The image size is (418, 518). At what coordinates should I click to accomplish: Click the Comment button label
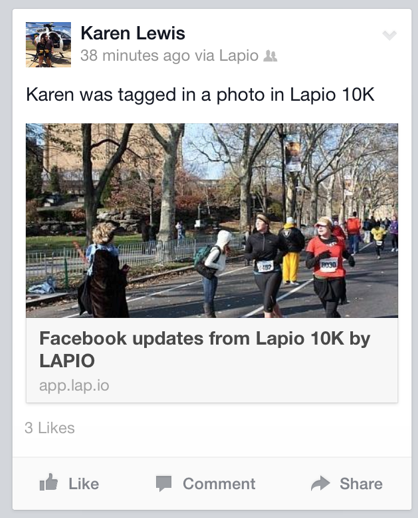219,484
